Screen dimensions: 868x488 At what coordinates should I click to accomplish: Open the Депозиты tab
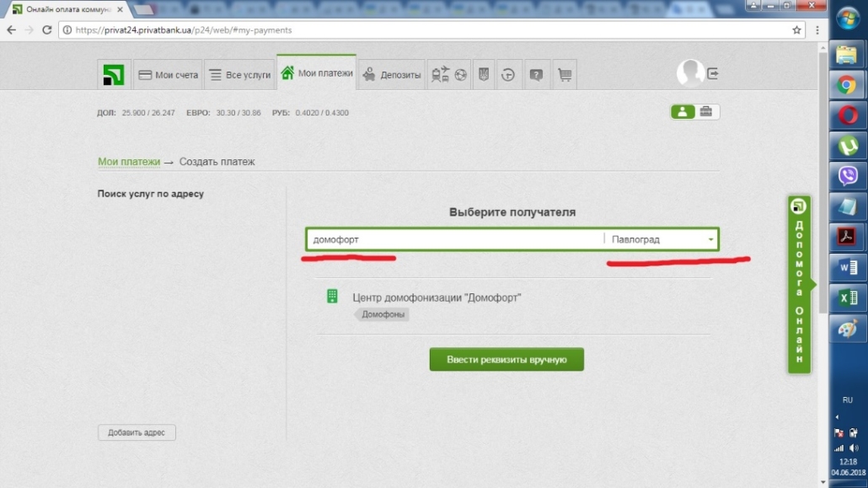coord(392,75)
